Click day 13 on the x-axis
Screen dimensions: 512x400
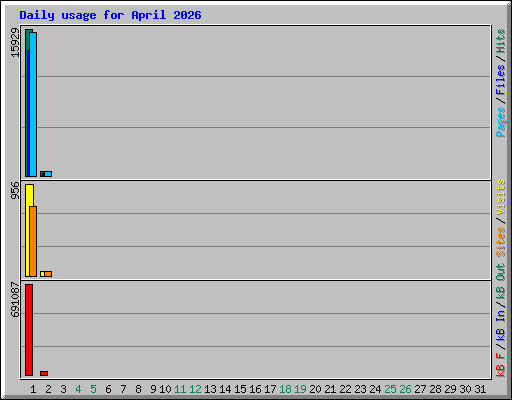pos(210,389)
